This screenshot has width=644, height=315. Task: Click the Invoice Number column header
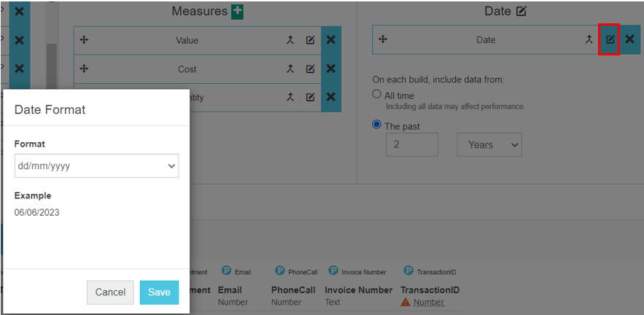click(358, 290)
